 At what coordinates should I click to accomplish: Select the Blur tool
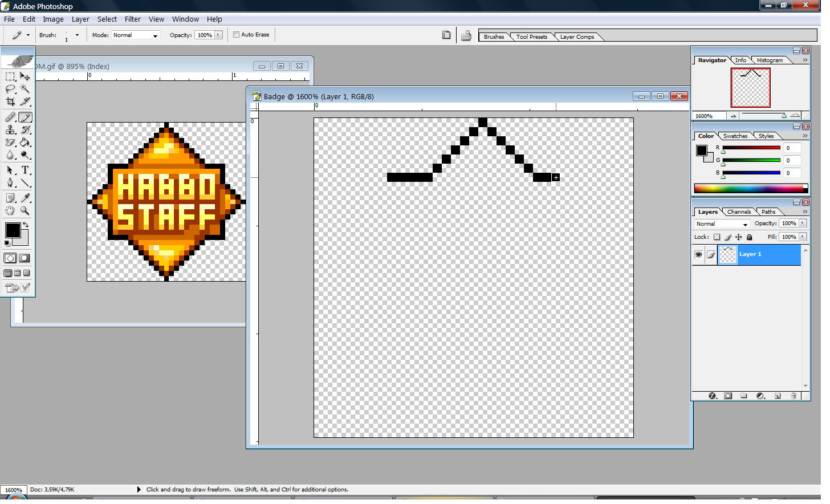pos(10,155)
